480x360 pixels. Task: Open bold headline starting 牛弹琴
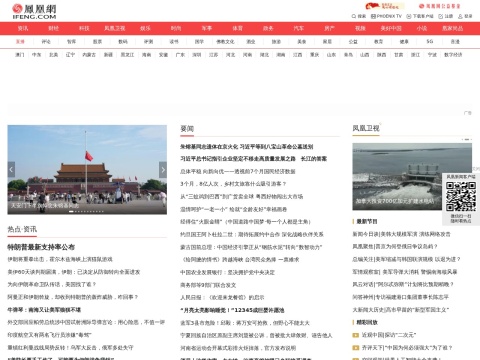44,310
